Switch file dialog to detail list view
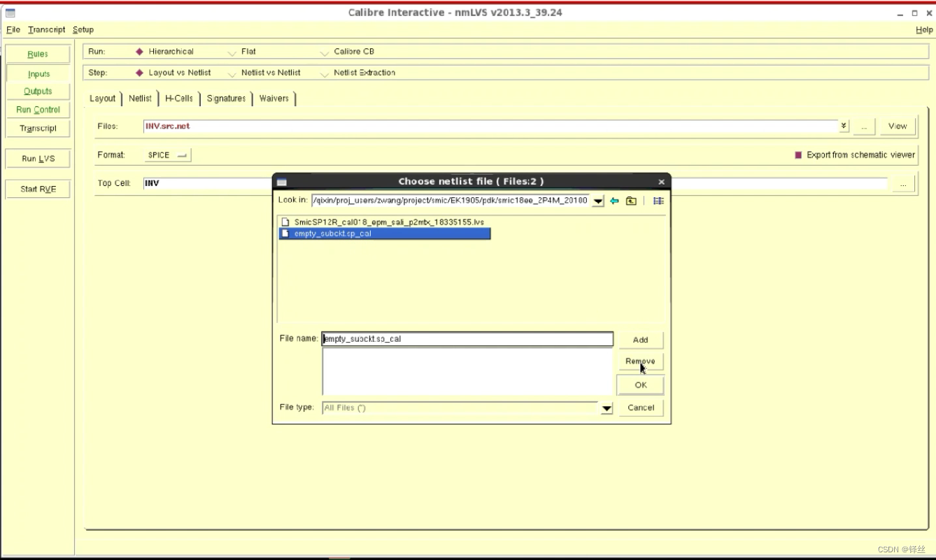This screenshot has width=936, height=560. coord(658,201)
